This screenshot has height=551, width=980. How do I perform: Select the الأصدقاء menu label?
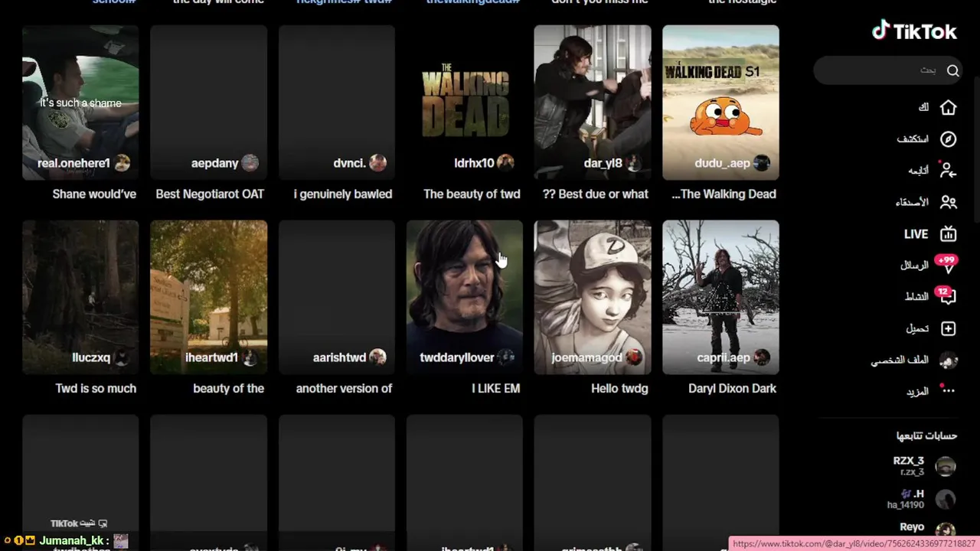(x=912, y=202)
